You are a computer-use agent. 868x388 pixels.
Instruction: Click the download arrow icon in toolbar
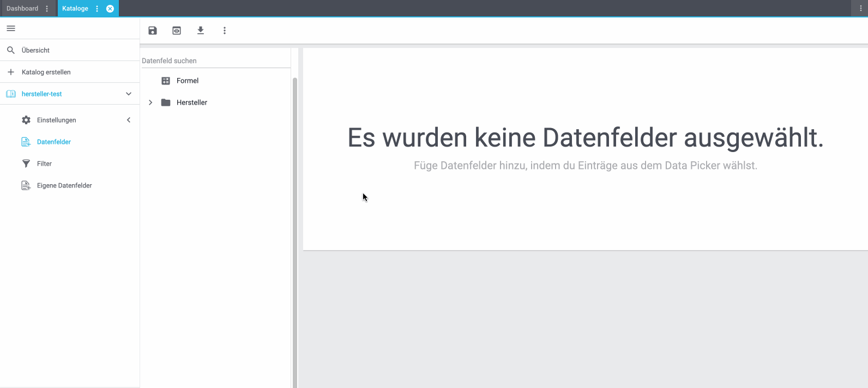201,31
